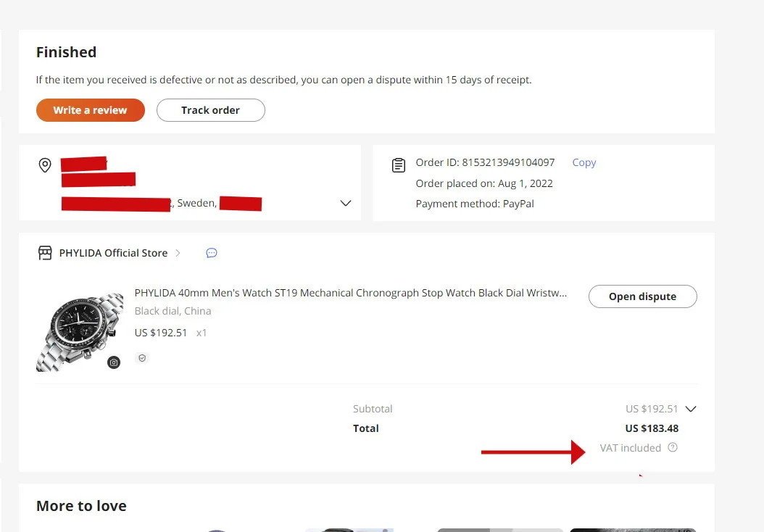
Task: Select the 'Sweden,' address text
Action: pos(197,203)
